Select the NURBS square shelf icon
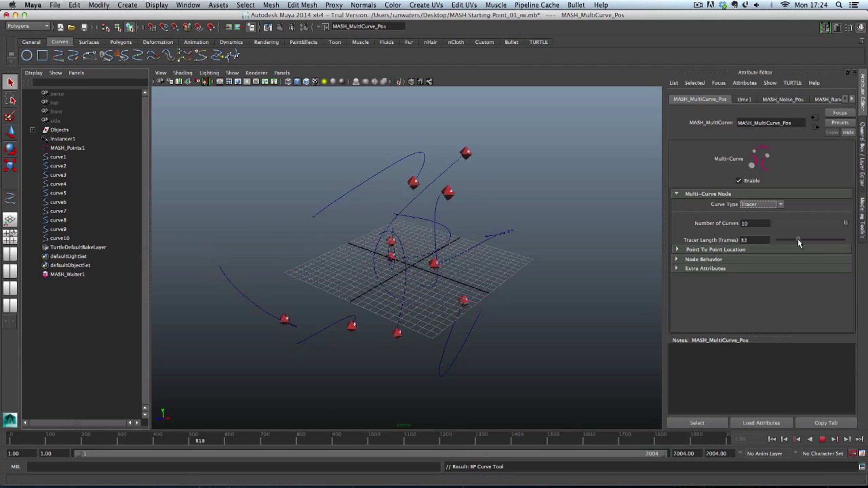 [x=42, y=55]
